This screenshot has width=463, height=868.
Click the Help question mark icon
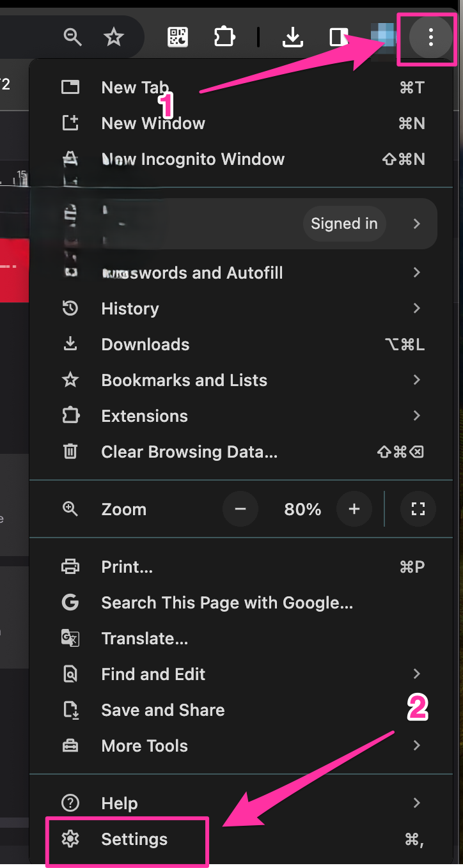(70, 803)
